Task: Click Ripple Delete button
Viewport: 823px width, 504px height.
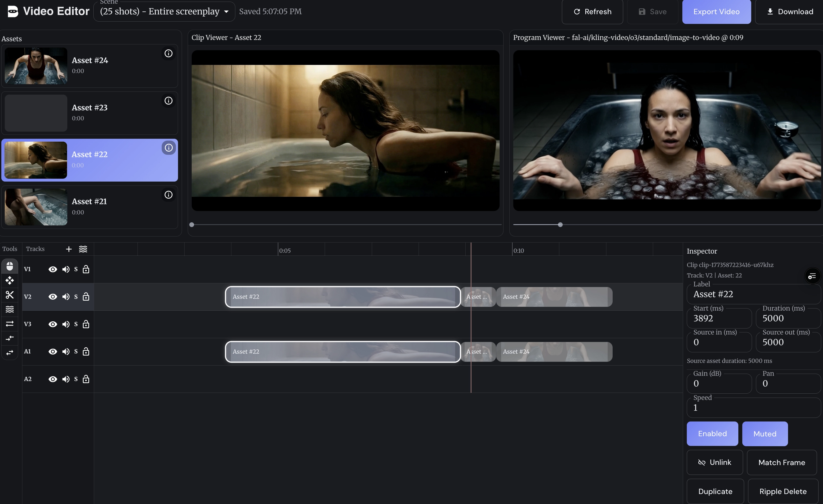Action: (783, 491)
